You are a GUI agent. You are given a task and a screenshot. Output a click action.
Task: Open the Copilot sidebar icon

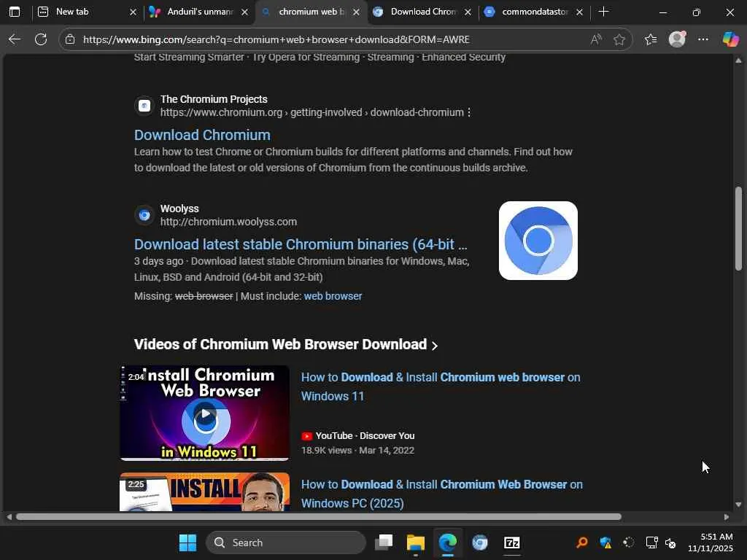click(x=729, y=39)
